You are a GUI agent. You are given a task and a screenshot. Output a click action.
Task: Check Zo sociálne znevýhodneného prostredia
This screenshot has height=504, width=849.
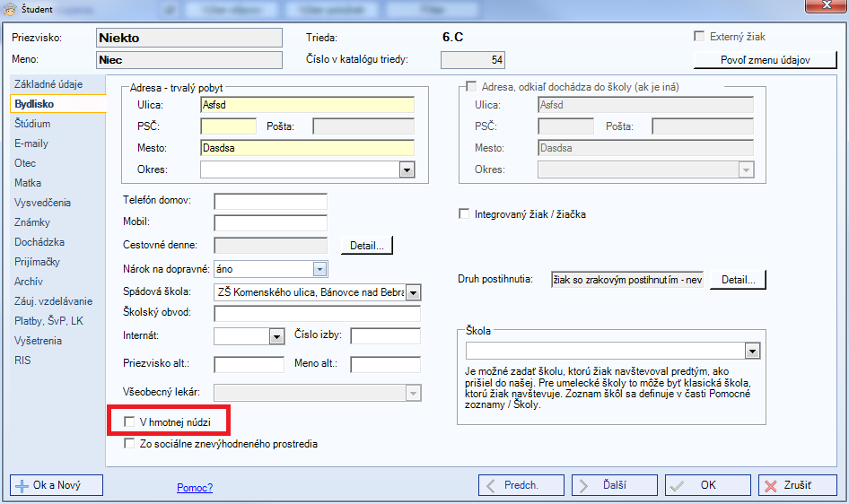pos(130,443)
